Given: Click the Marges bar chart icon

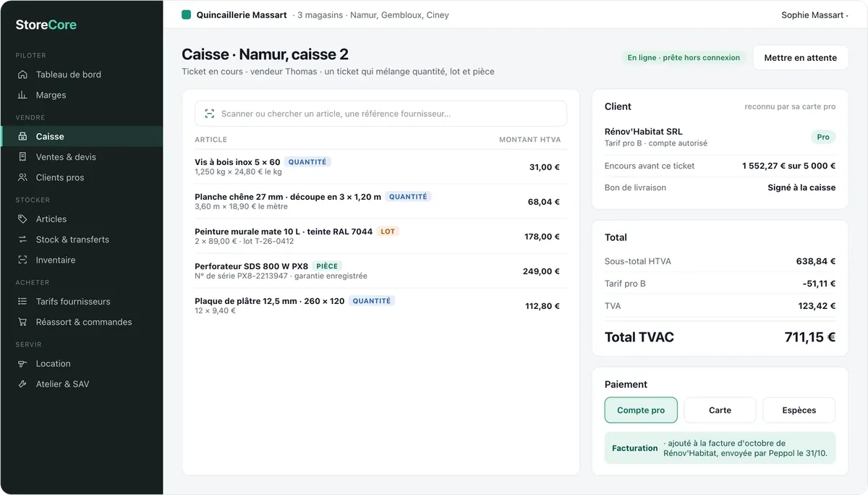Looking at the screenshot, I should coord(22,95).
